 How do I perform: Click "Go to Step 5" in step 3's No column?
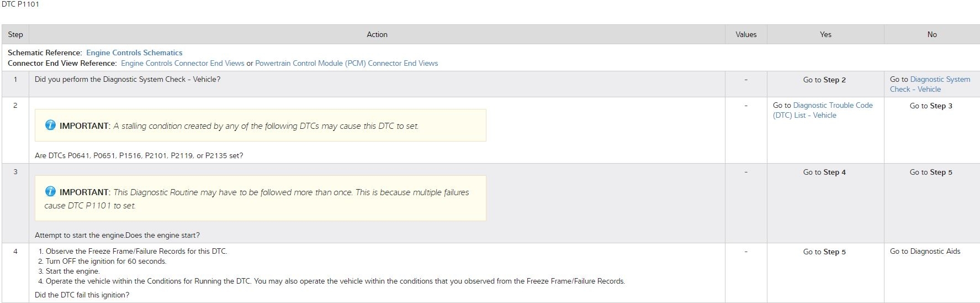pos(930,172)
